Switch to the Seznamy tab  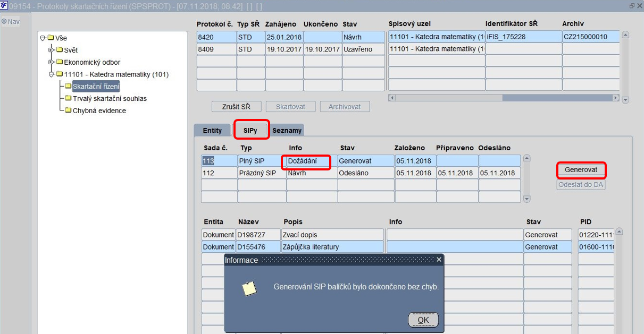[287, 130]
